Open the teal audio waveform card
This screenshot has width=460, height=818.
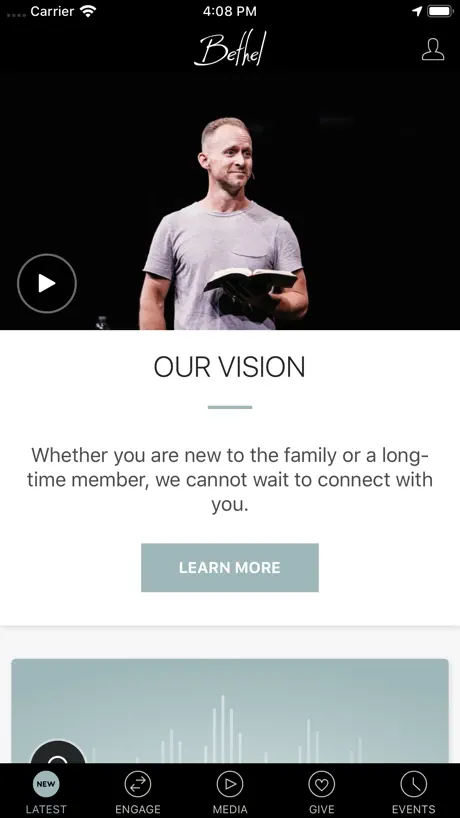[230, 711]
